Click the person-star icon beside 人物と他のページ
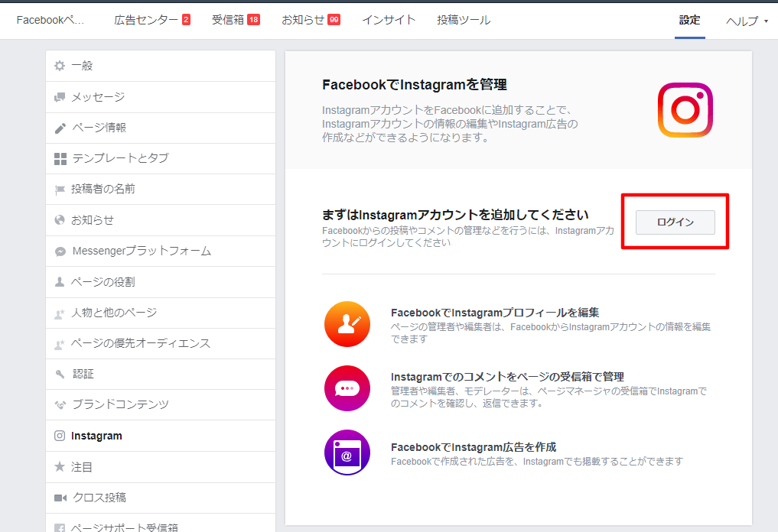Image resolution: width=778 pixels, height=532 pixels. pyautogui.click(x=60, y=313)
